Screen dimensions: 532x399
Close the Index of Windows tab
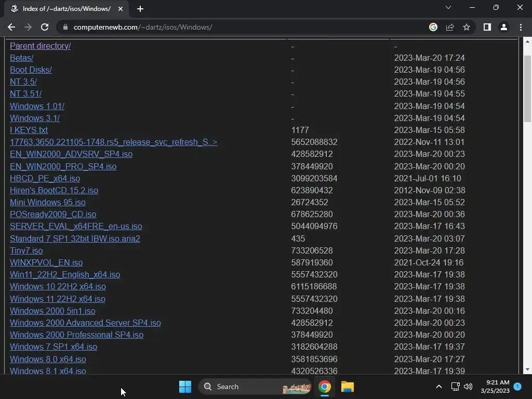tap(121, 9)
